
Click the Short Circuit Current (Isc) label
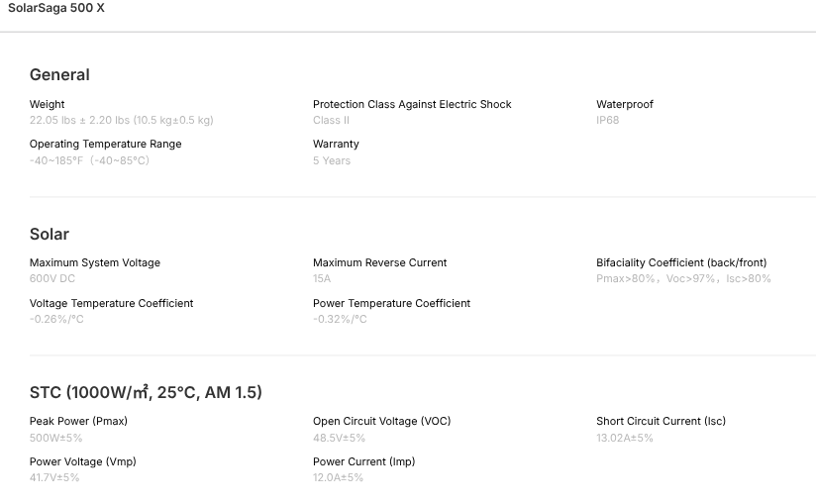tap(661, 421)
